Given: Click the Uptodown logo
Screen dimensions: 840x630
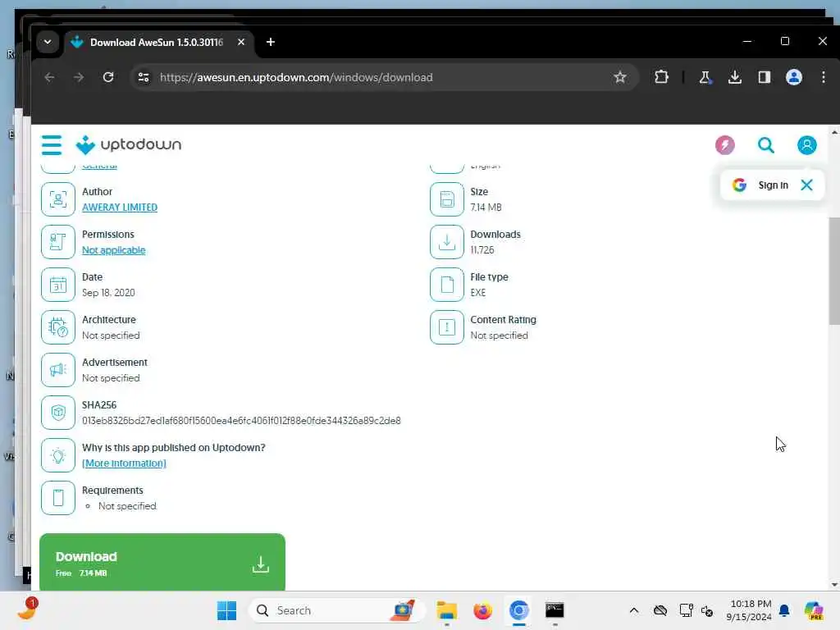Looking at the screenshot, I should pyautogui.click(x=129, y=144).
